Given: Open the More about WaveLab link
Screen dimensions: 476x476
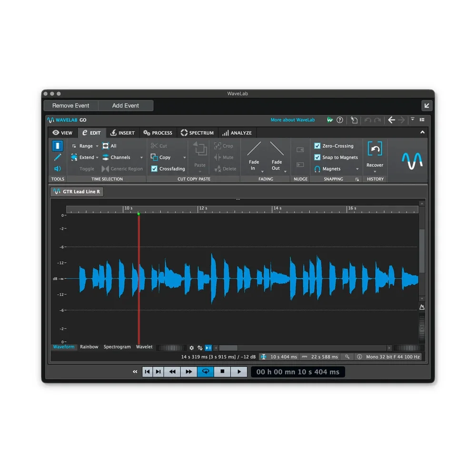Looking at the screenshot, I should [293, 120].
